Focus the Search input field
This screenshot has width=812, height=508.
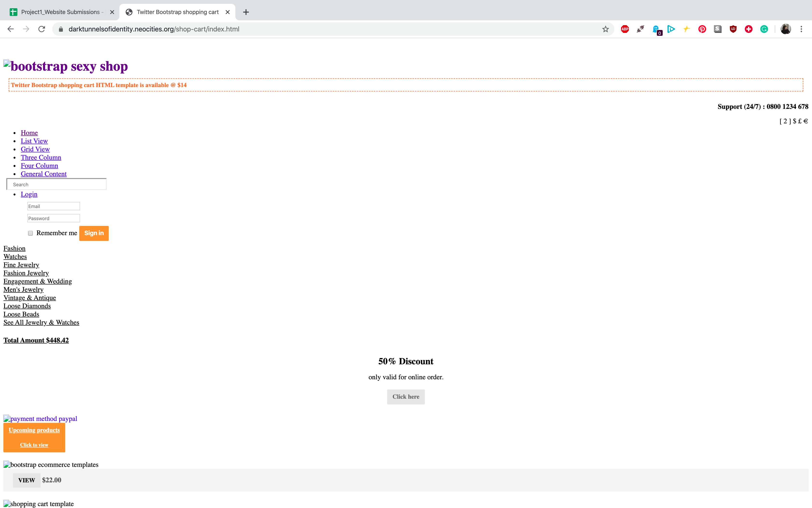point(56,184)
